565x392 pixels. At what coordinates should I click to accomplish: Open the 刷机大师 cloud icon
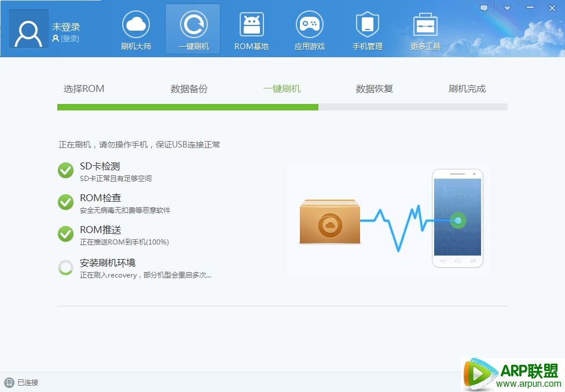click(x=136, y=25)
